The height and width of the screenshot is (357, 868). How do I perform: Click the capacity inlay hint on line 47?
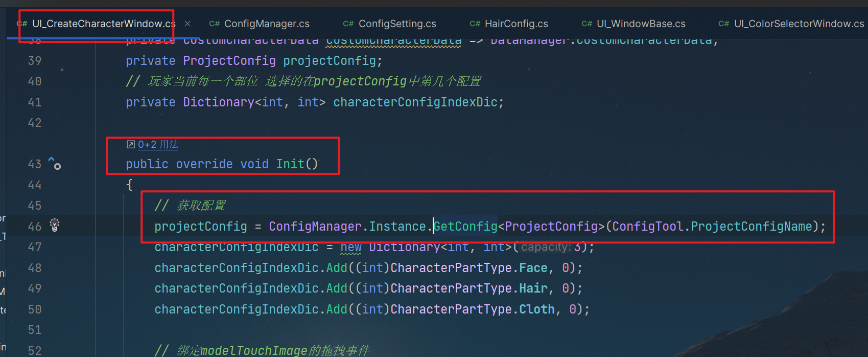pos(546,247)
